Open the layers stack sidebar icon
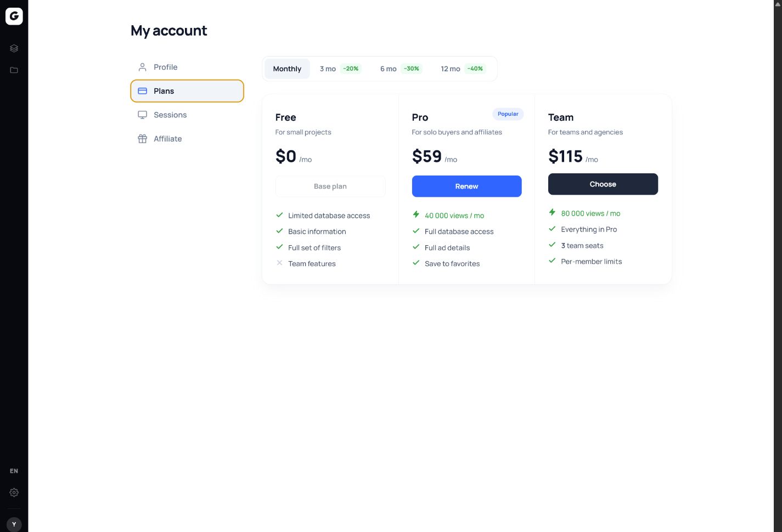Image resolution: width=782 pixels, height=532 pixels. click(14, 48)
